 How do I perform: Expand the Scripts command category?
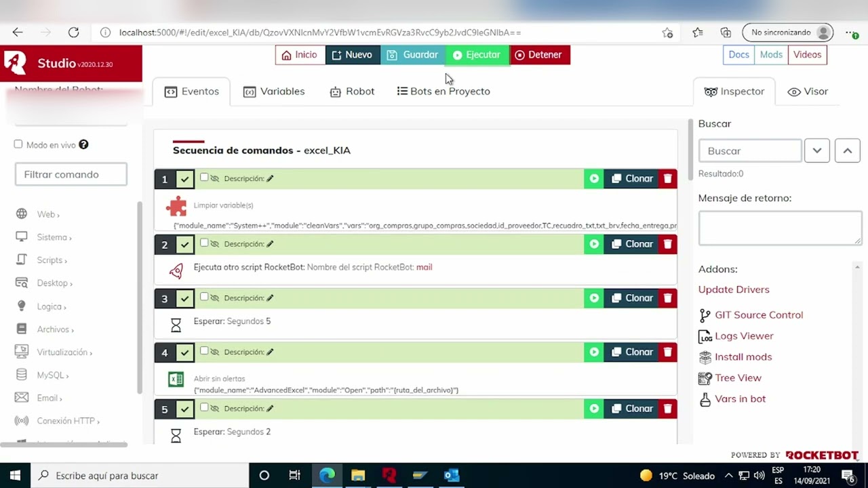52,260
